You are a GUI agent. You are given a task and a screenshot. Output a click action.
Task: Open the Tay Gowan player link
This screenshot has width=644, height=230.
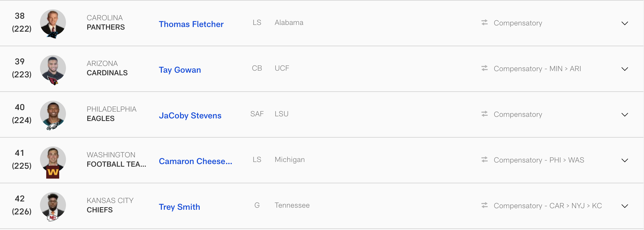point(180,70)
